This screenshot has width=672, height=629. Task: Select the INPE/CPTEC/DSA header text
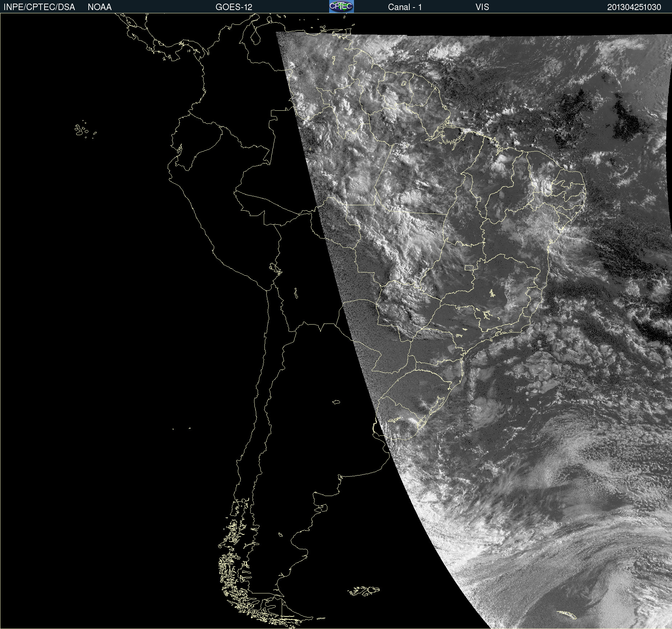(39, 7)
